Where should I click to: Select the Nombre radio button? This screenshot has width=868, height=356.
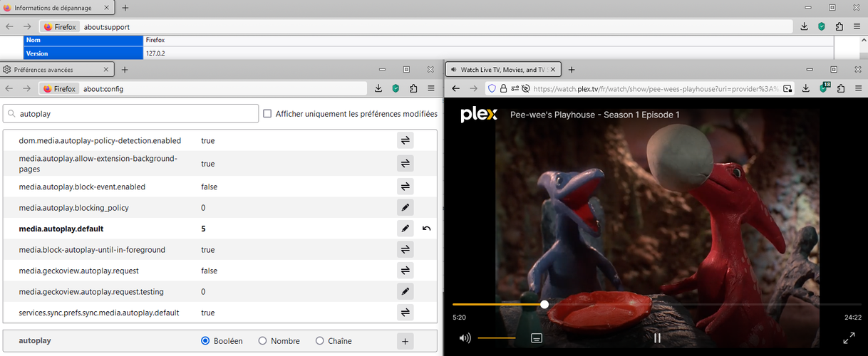(262, 341)
